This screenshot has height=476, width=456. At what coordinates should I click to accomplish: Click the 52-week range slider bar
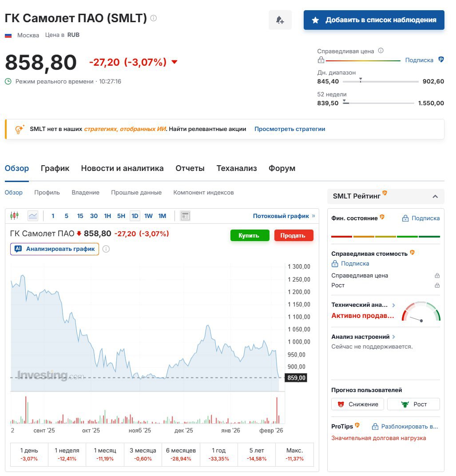380,103
